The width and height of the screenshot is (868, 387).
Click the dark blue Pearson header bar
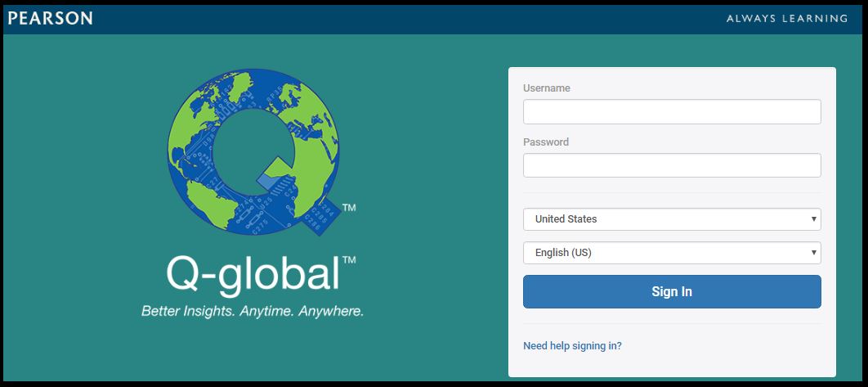pyautogui.click(x=409, y=18)
